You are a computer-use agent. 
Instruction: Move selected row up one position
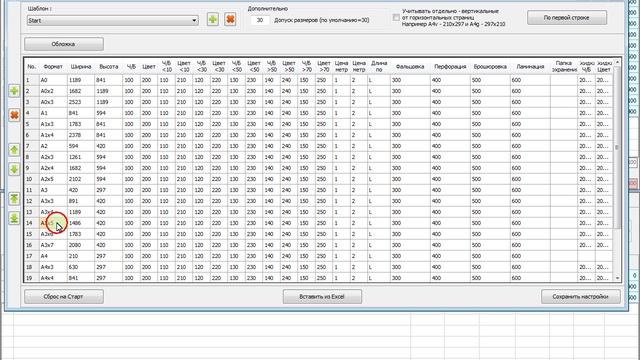(x=14, y=150)
